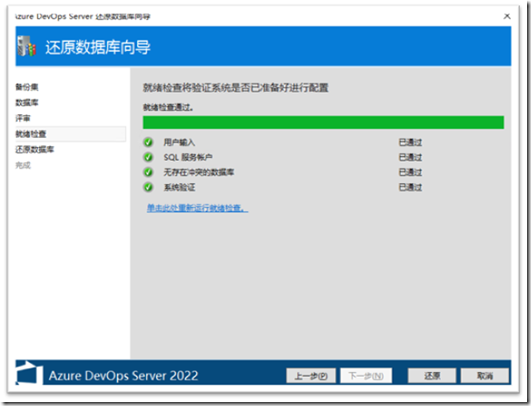Click the 还原 button
This screenshot has width=531, height=406.
tap(432, 376)
